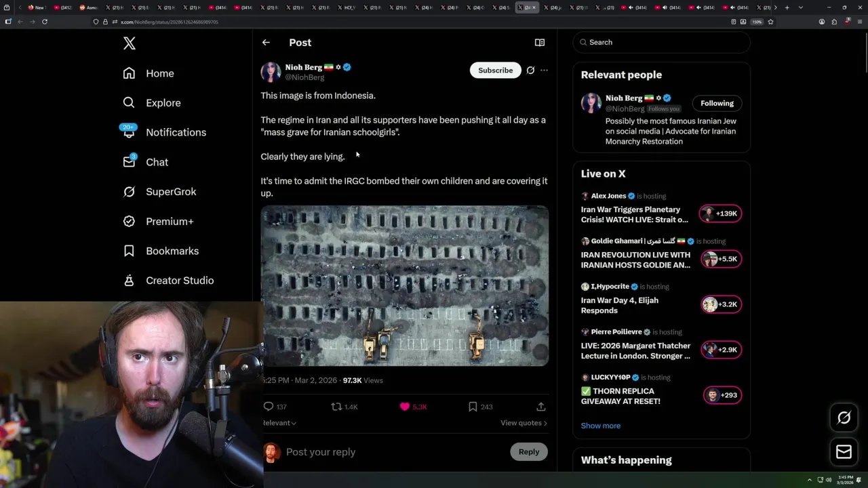Select Bookmarks in the left navigation
Viewport: 868px width, 488px height.
click(172, 251)
